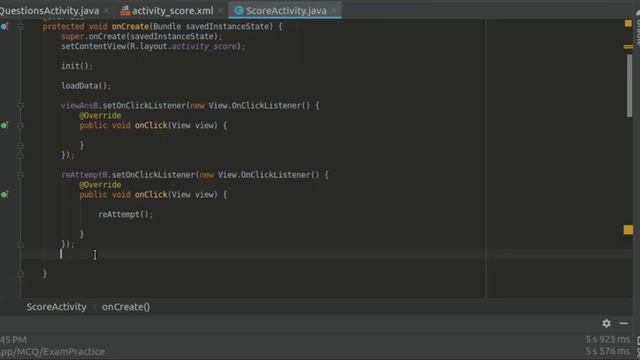Click the @Override annotation in reAttemptB listener

point(100,185)
